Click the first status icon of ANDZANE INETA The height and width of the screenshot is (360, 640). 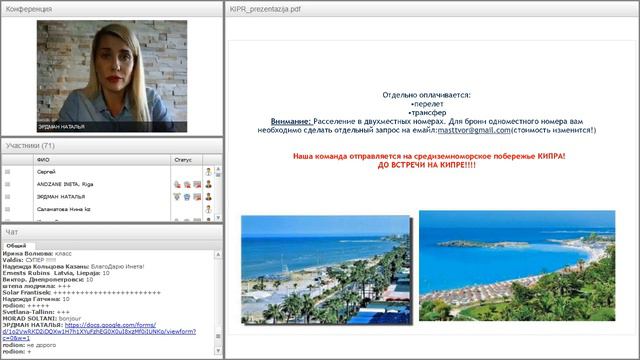[177, 184]
